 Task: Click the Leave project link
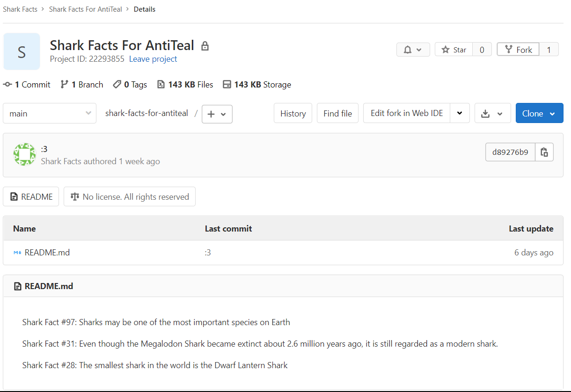click(x=153, y=59)
